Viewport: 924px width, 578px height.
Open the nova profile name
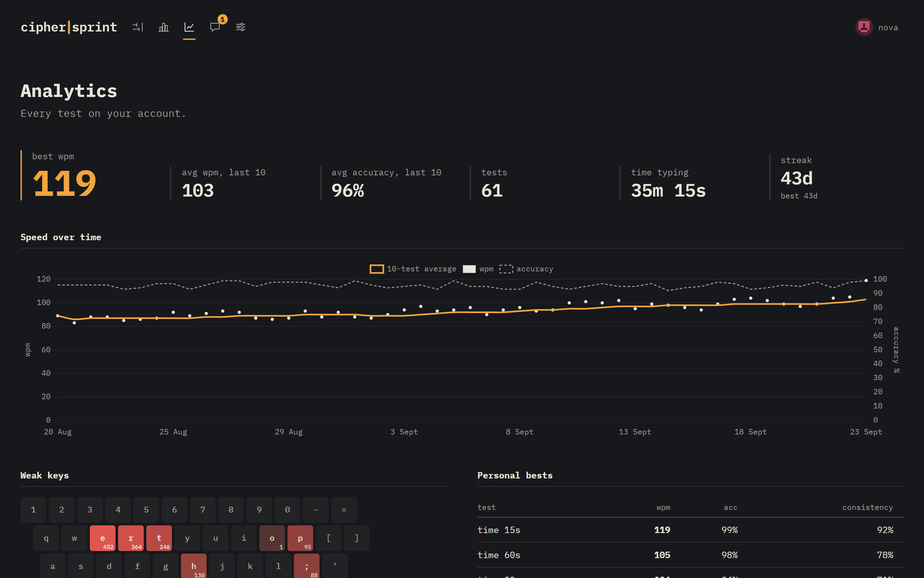pos(888,28)
